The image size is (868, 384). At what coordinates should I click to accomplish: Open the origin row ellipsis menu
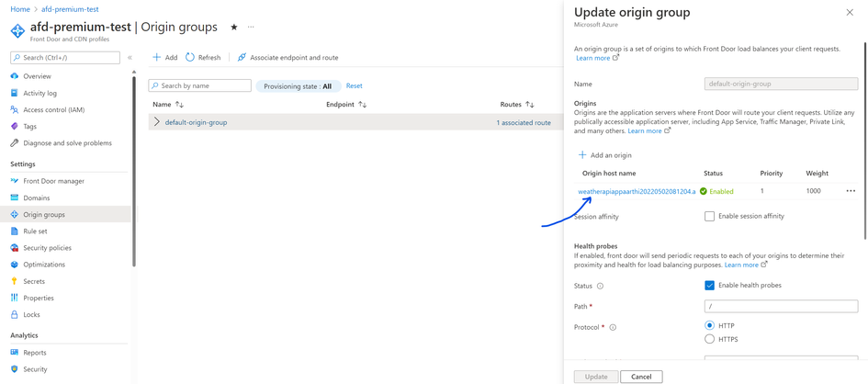point(851,191)
